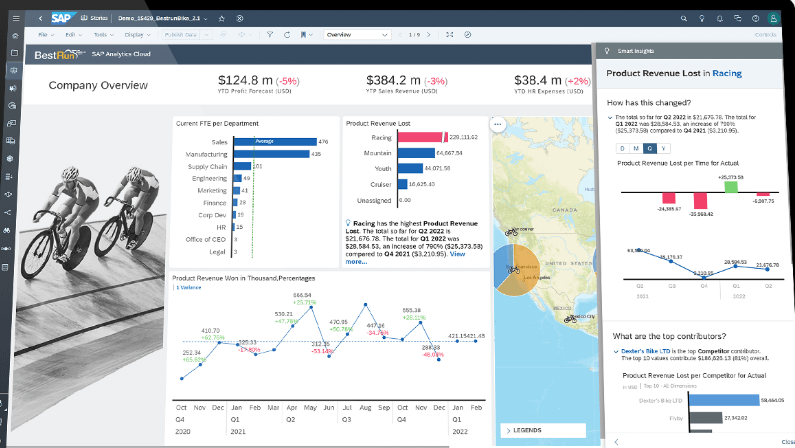Open the Display menu

coord(137,34)
